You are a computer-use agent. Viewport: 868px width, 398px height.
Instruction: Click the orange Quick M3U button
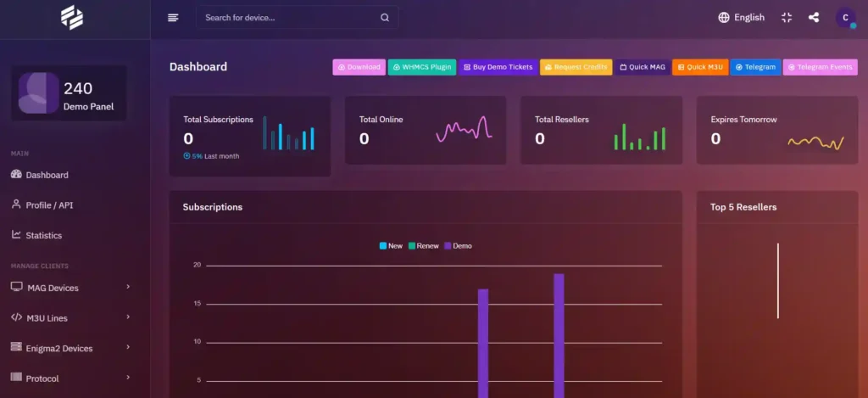(700, 67)
